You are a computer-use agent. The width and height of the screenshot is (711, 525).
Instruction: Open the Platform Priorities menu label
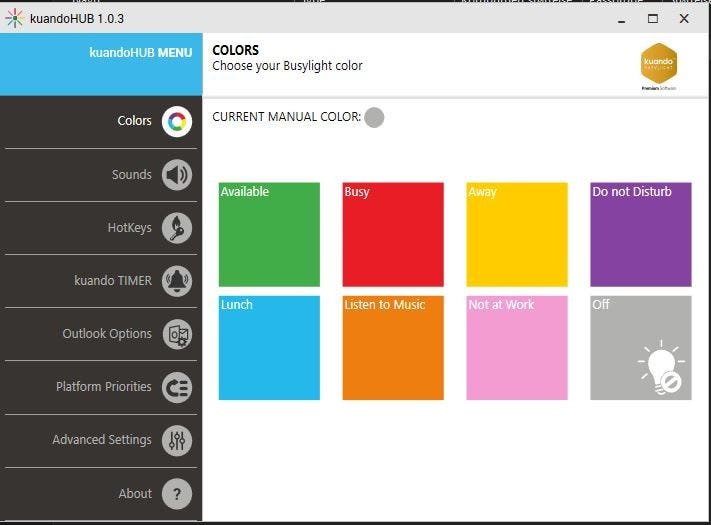(104, 387)
